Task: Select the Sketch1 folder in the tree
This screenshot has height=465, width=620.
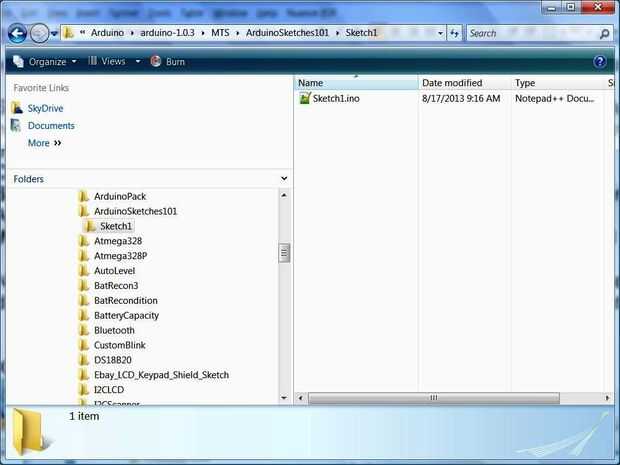Action: 116,226
